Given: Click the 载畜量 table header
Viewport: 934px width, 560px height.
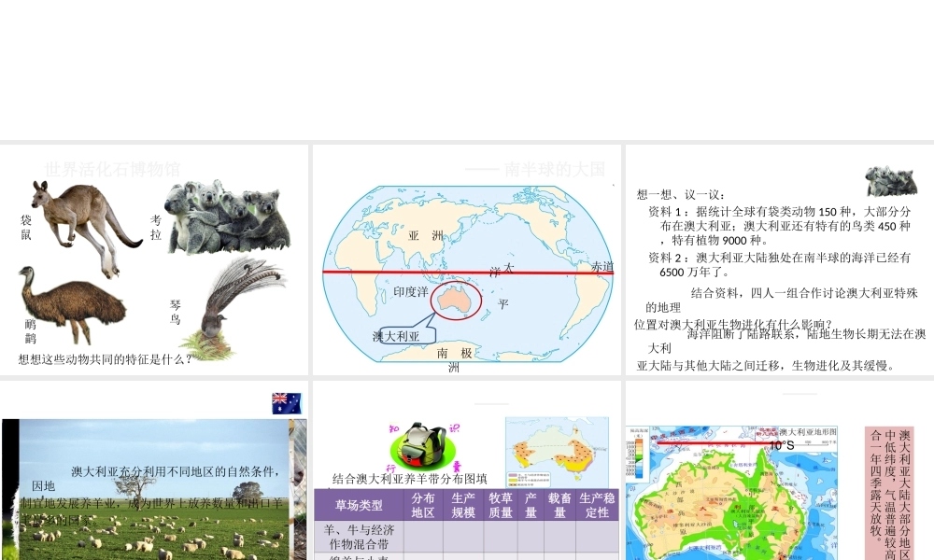Looking at the screenshot, I should (x=559, y=505).
